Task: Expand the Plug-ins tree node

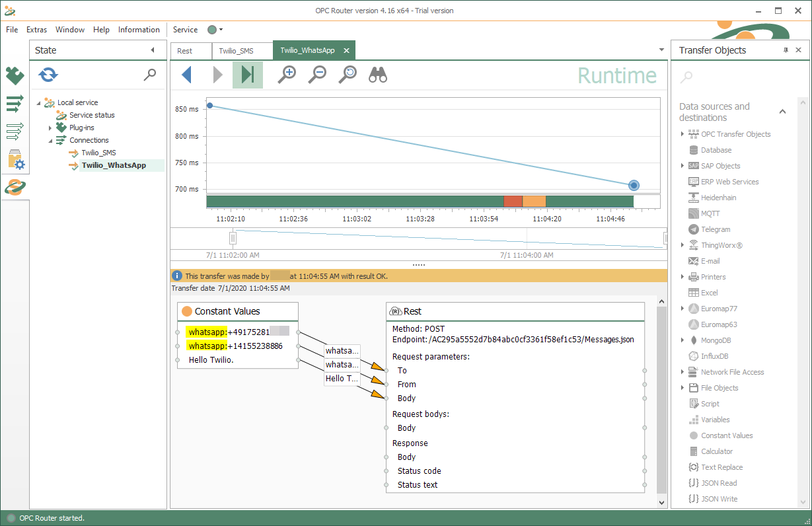Action: pyautogui.click(x=50, y=128)
